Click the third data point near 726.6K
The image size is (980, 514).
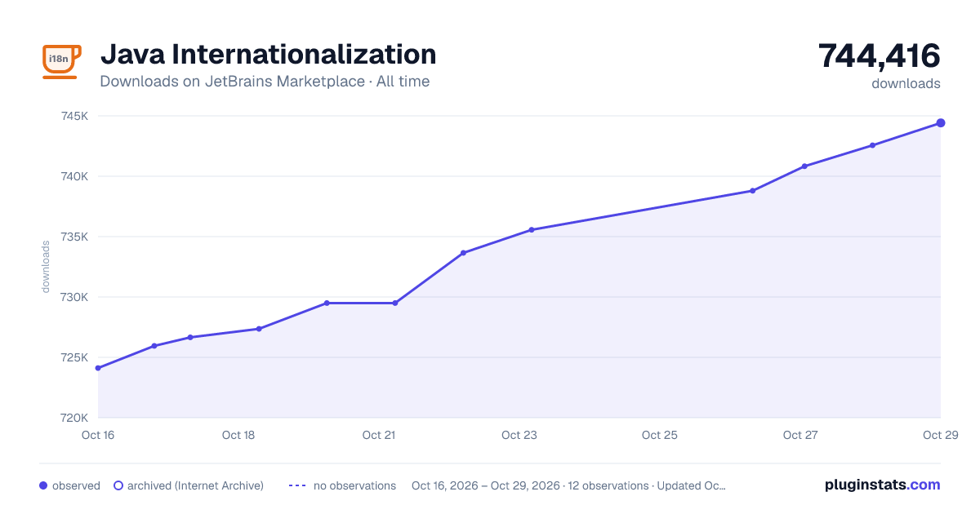click(x=190, y=337)
